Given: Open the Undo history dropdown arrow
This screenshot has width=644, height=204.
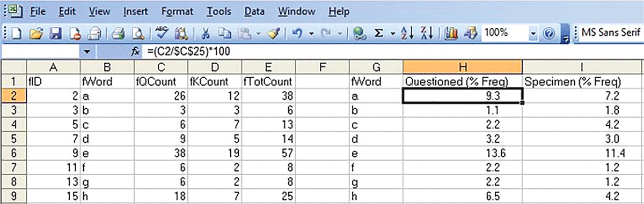Looking at the screenshot, I should click(x=311, y=34).
